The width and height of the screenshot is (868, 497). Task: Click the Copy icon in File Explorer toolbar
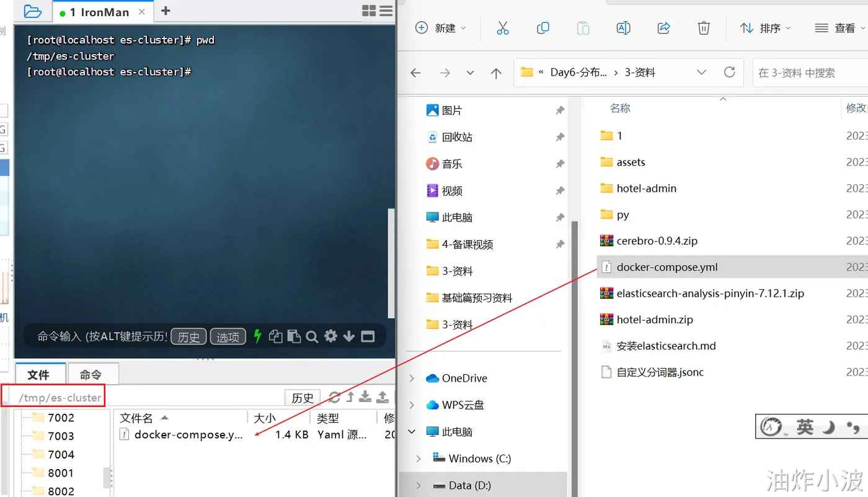click(543, 28)
